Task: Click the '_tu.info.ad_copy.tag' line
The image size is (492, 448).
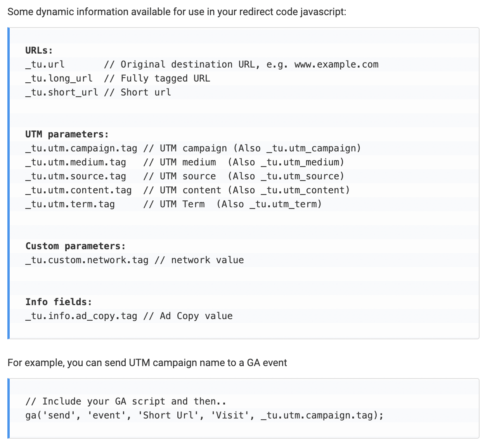Action: pos(129,316)
